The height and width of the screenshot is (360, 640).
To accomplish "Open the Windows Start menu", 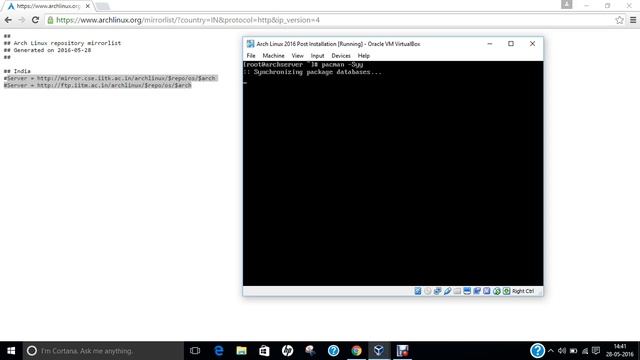I will coord(11,351).
